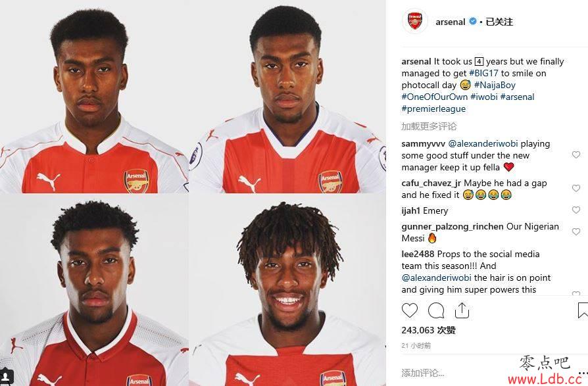Open the #BIG17 hashtag link

tap(483, 73)
